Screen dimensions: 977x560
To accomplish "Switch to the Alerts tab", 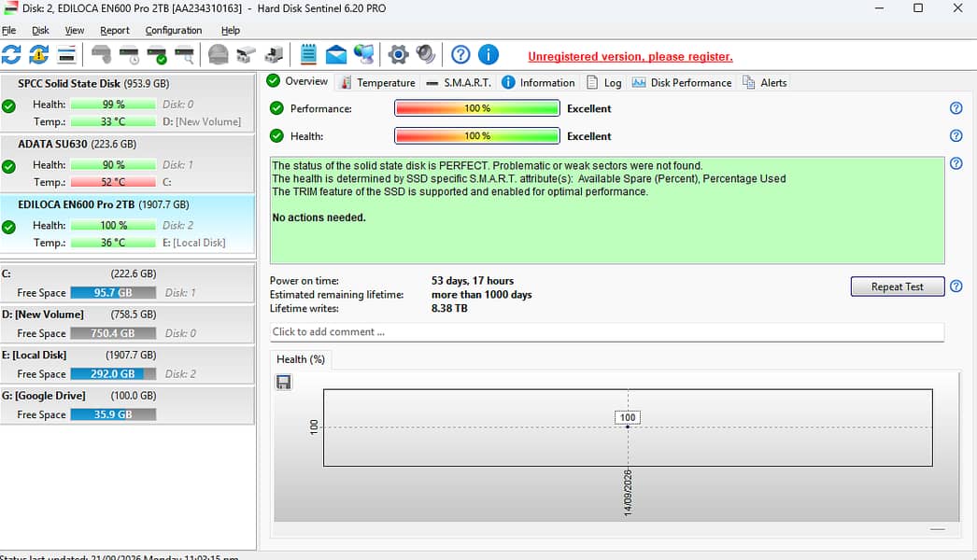I will tap(765, 82).
